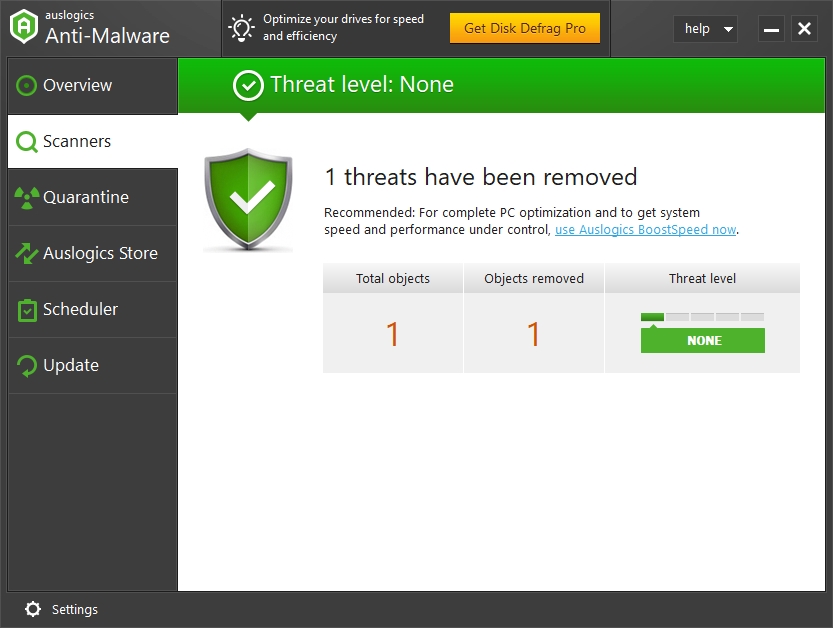Click the Objects removed count value
833x628 pixels.
534,334
